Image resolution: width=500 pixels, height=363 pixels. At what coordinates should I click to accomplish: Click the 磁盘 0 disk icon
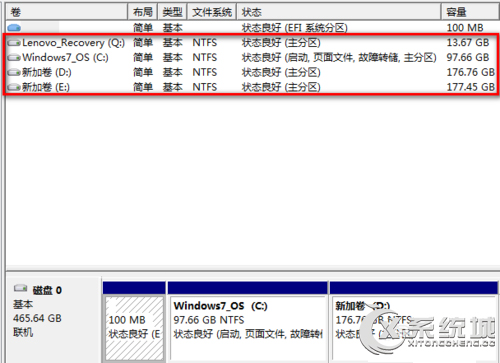pyautogui.click(x=20, y=288)
